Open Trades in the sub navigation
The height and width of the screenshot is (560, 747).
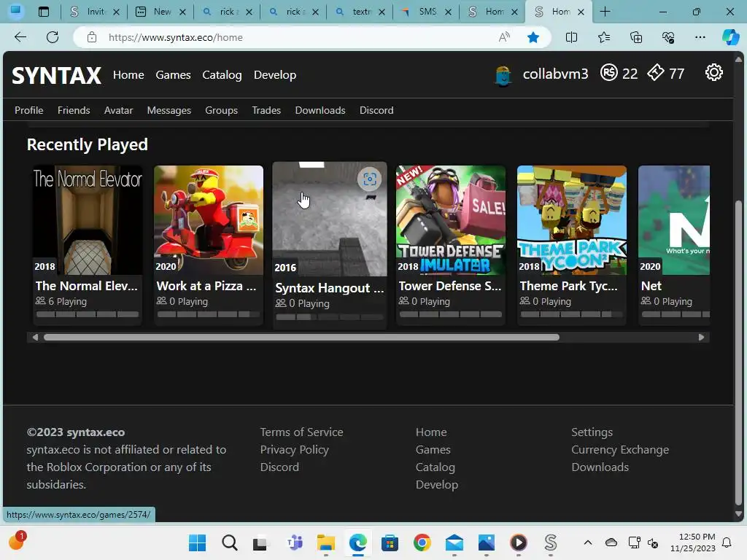coord(266,110)
